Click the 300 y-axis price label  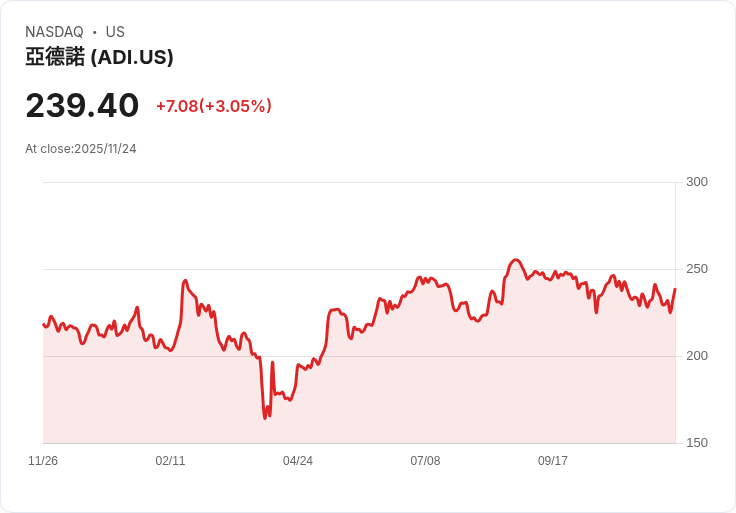coord(697,182)
